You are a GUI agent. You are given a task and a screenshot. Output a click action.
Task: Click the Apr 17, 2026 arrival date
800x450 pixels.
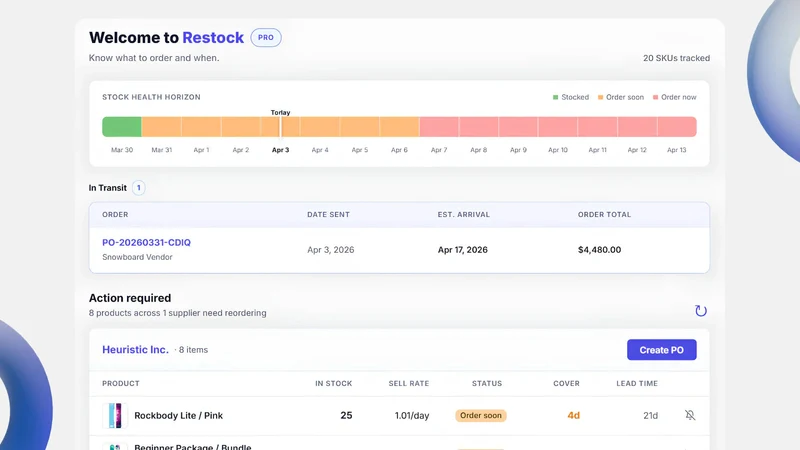point(463,250)
